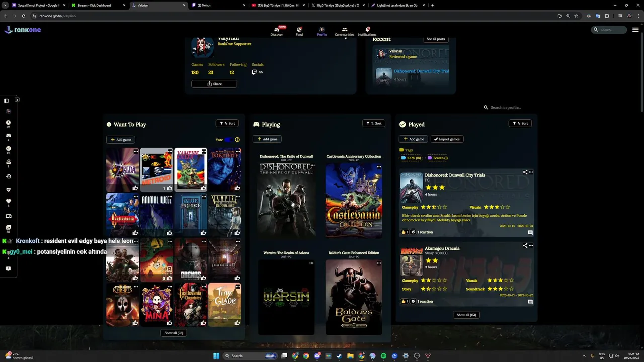644x362 pixels.
Task: Expand the left sidebar with the arrow
Action: click(17, 100)
